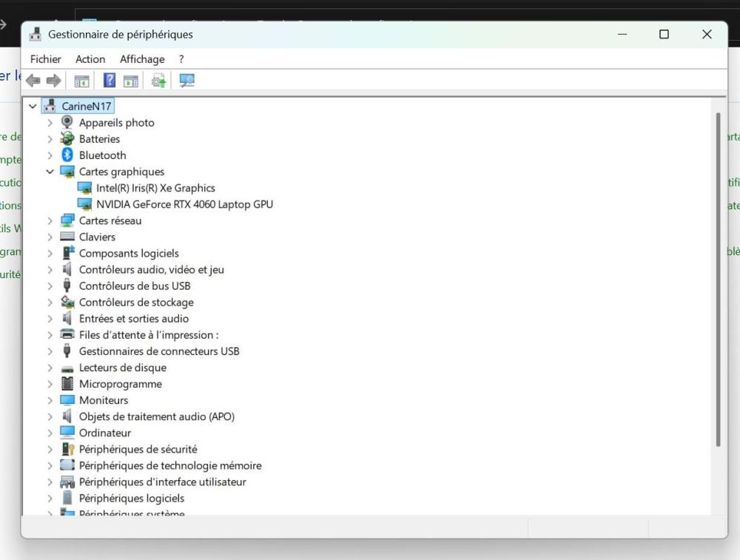Click the Claviers keyboard icon

tap(67, 237)
